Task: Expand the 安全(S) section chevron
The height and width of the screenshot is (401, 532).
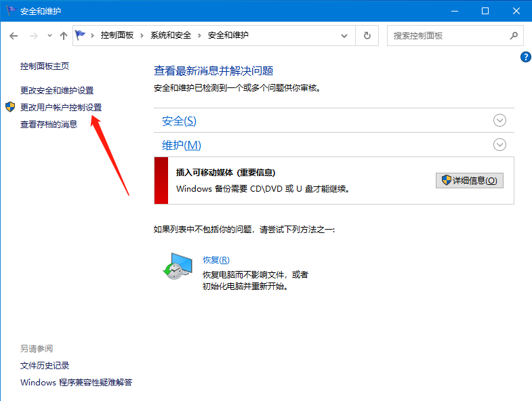Action: point(499,121)
